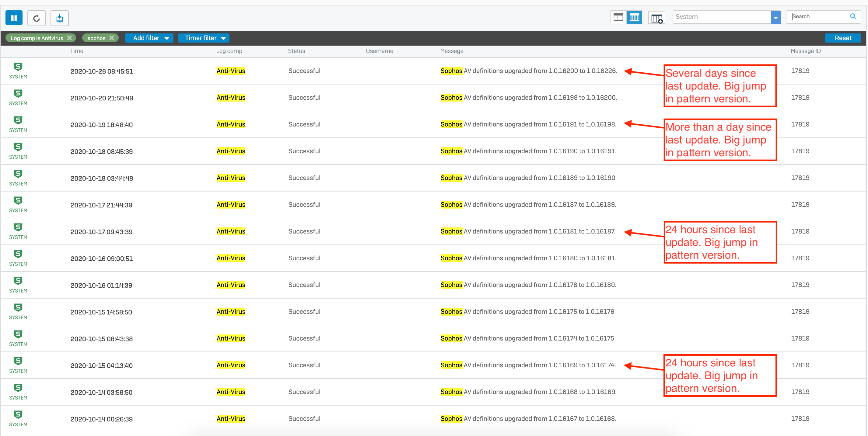Click the Log comp column header
This screenshot has width=868, height=436.
pos(229,51)
